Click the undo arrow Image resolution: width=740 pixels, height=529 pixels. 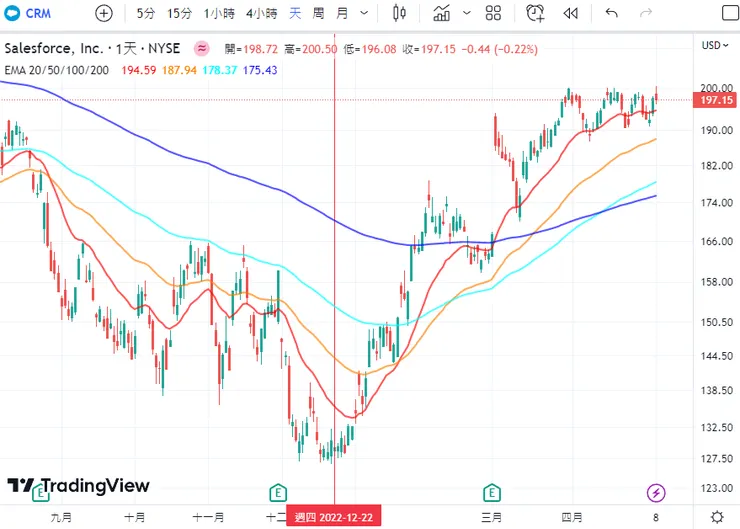(x=612, y=13)
